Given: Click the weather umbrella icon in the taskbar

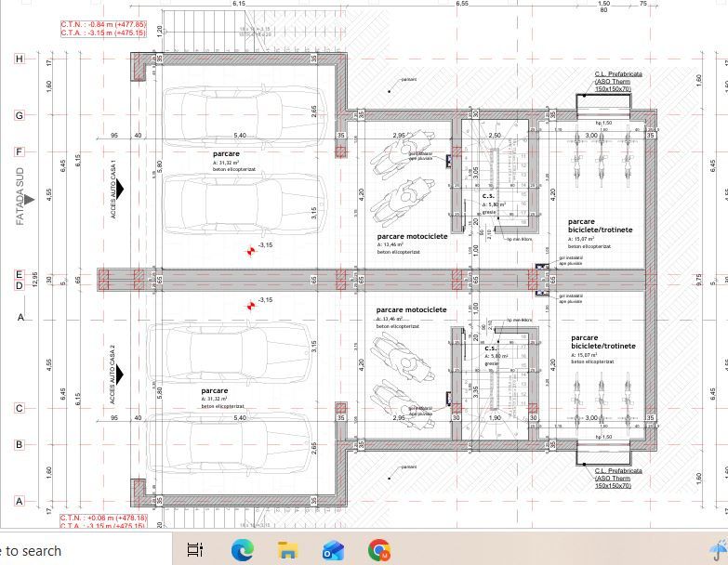Looking at the screenshot, I should (x=719, y=551).
